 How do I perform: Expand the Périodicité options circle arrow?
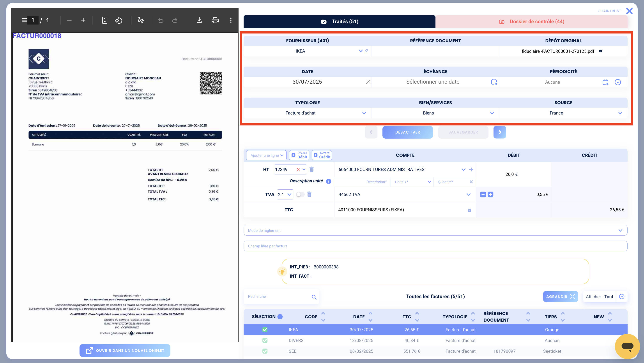[x=618, y=82]
